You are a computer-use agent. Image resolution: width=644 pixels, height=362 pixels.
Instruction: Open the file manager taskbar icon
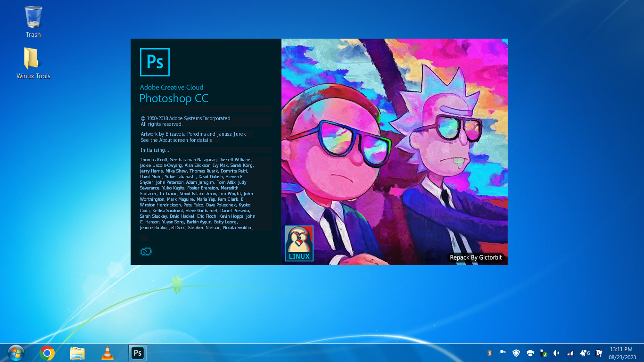pyautogui.click(x=77, y=353)
